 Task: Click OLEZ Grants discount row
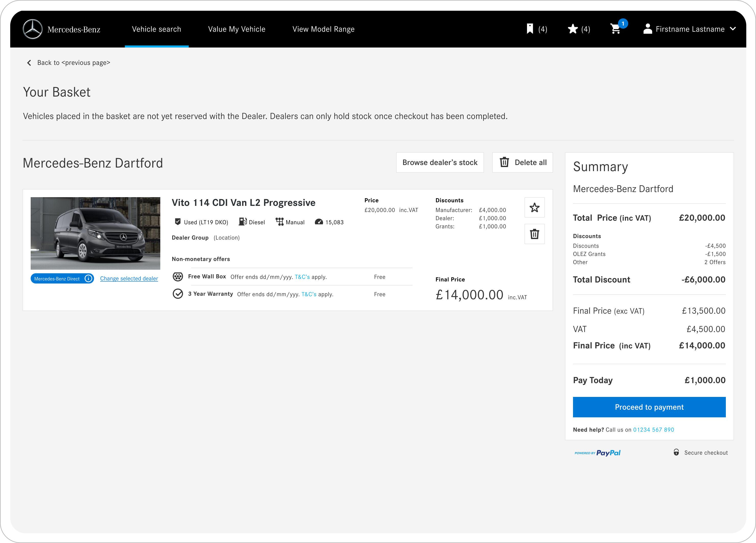[649, 254]
